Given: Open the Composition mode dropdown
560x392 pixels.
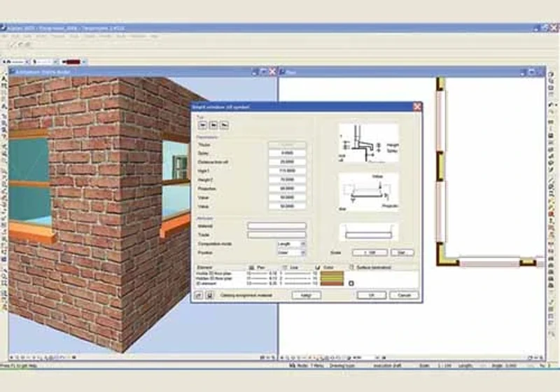Looking at the screenshot, I should point(292,244).
